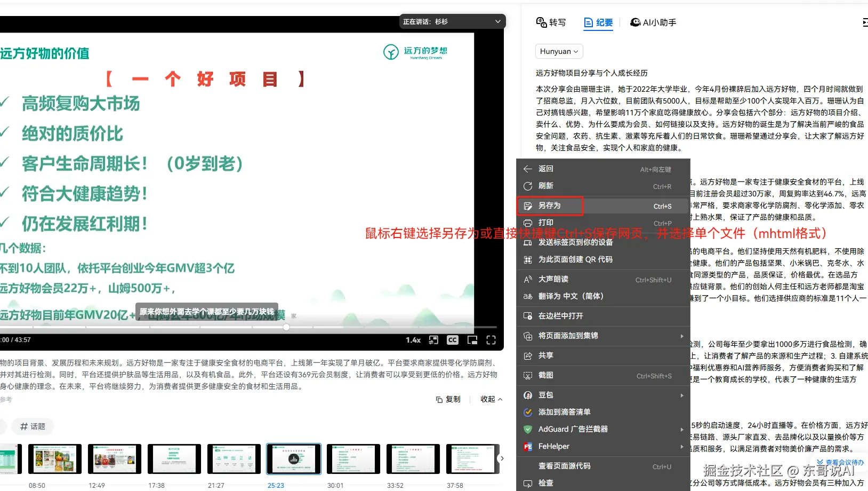Toggle CC subtitles on the video

pos(453,340)
